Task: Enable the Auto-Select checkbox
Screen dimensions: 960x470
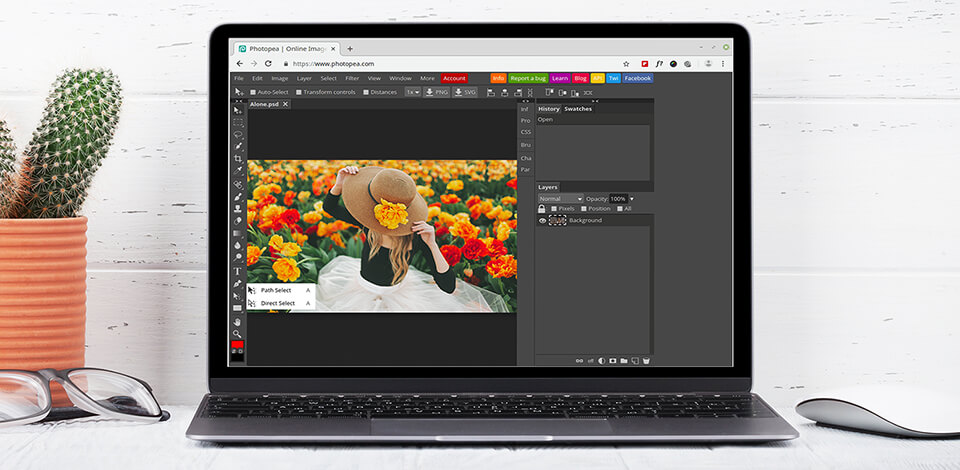Action: [x=253, y=92]
